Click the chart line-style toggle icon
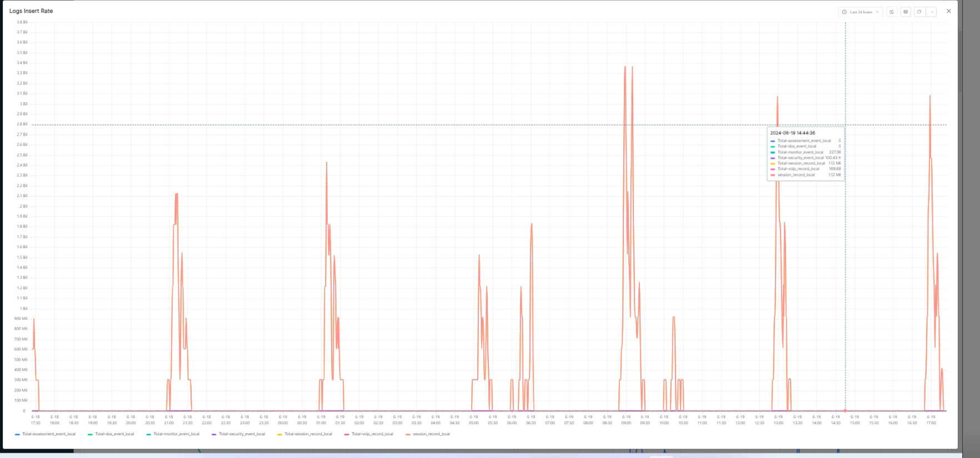The image size is (980, 458). point(892,12)
